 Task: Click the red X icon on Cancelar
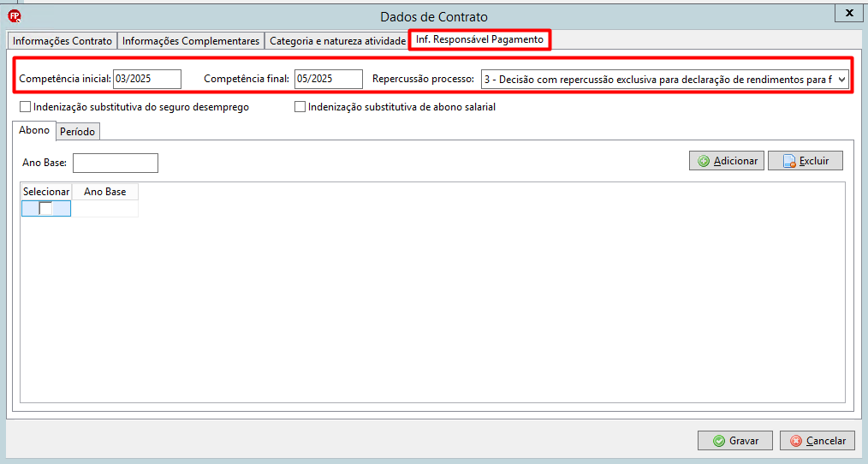coord(796,441)
